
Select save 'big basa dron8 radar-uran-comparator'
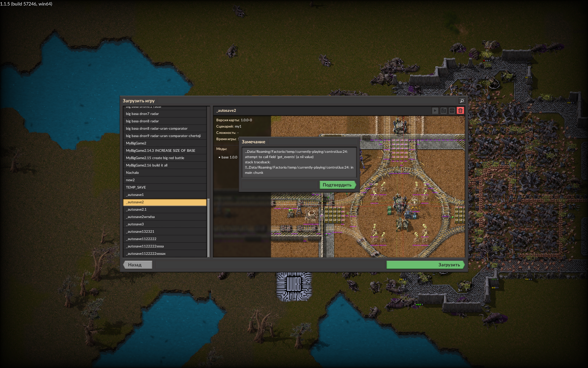point(165,129)
